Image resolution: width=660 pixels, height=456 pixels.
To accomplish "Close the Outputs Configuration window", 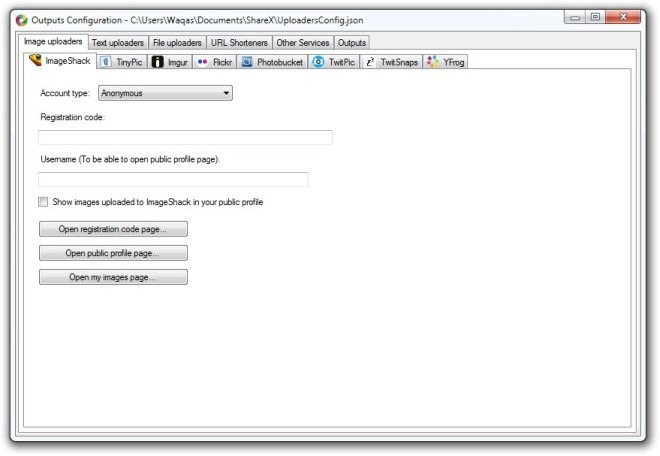I will 623,17.
